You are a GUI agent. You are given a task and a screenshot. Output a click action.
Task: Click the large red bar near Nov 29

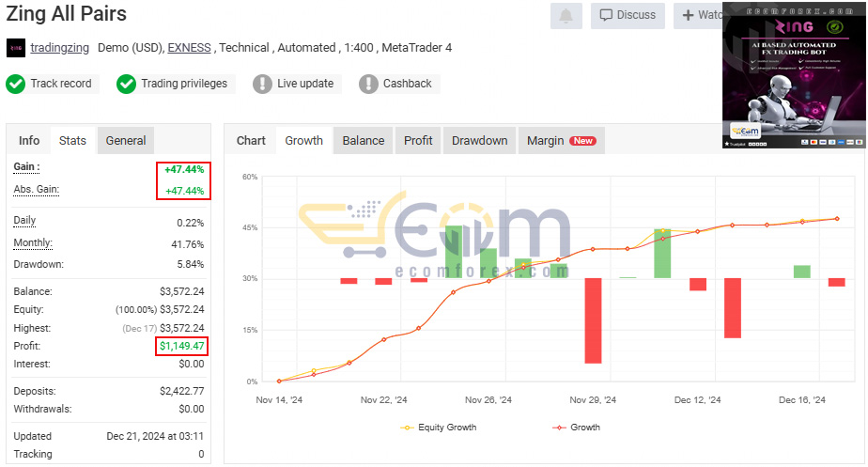point(593,320)
